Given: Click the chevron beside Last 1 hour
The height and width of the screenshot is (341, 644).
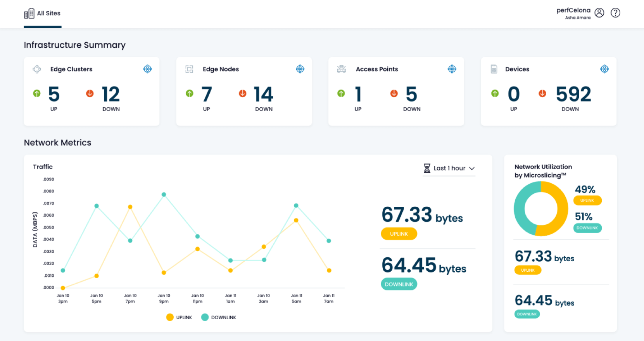Looking at the screenshot, I should coord(472,169).
